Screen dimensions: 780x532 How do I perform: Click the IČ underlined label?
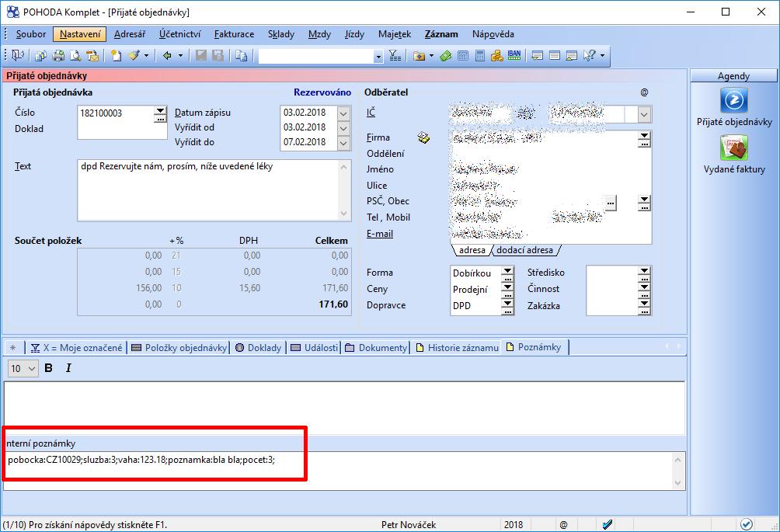point(371,113)
